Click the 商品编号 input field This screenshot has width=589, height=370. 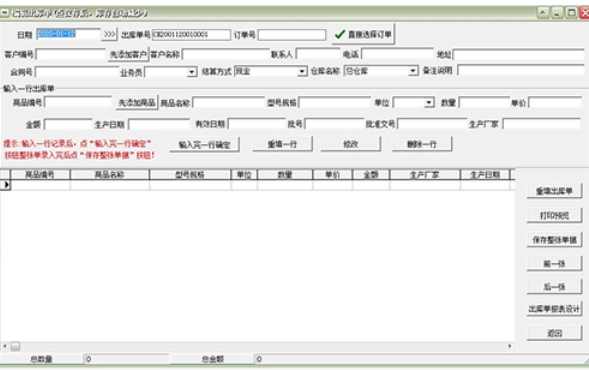78,102
